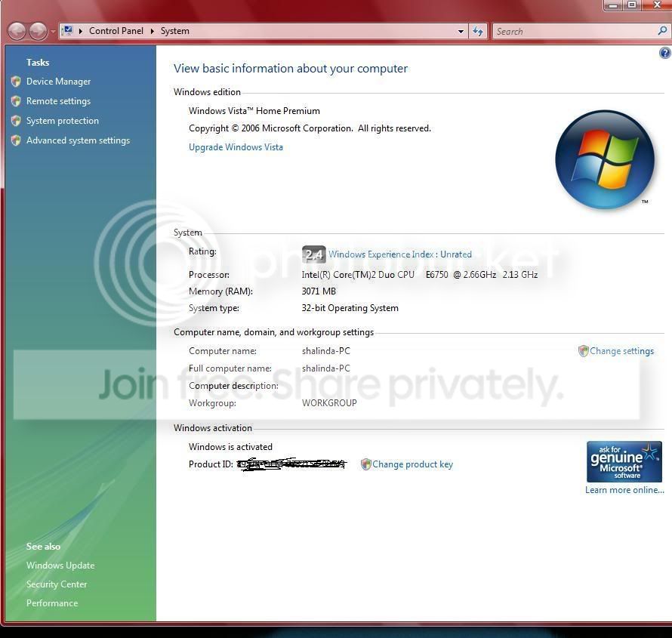Open the address bar history dropdown arrow
Viewport: 672px width, 638px height.
click(x=461, y=31)
